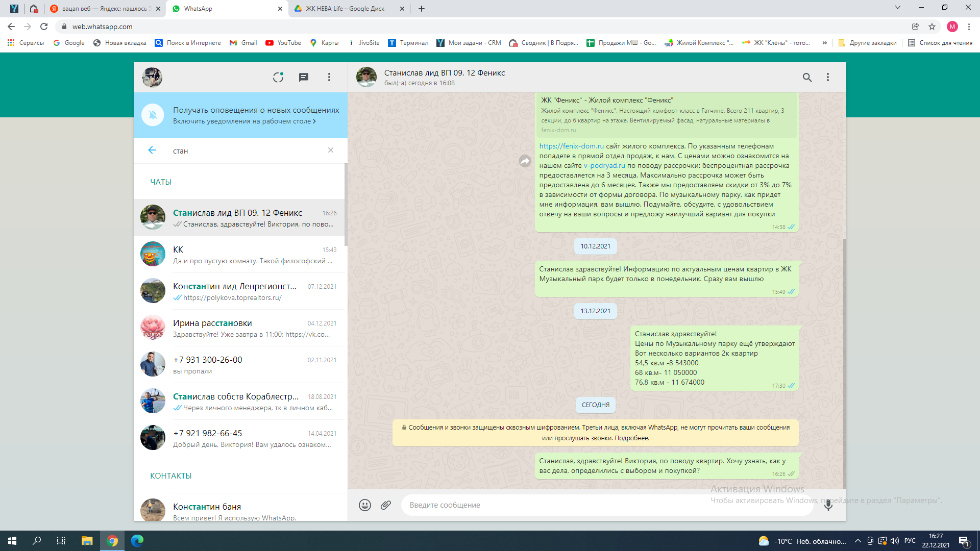Open the chat list menu
Screen dimensions: 980x551
pyautogui.click(x=329, y=77)
